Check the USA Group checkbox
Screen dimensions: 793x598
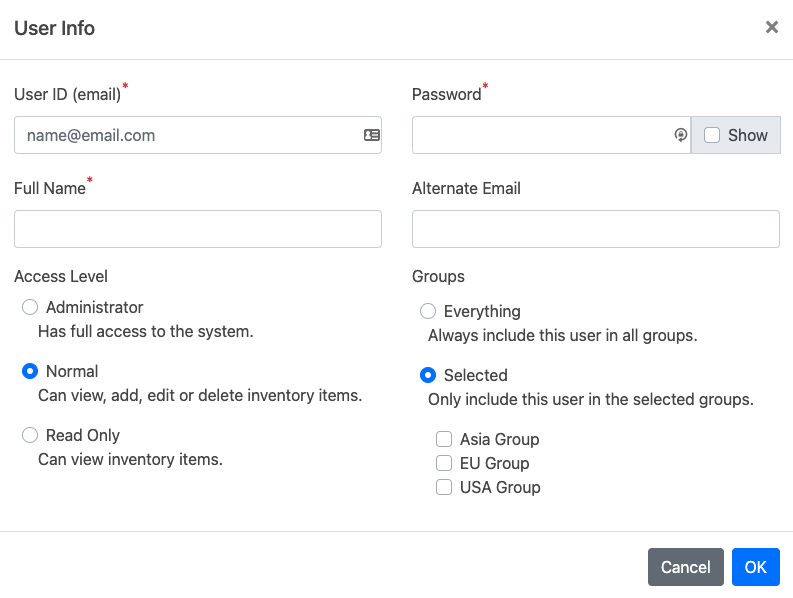[x=444, y=487]
